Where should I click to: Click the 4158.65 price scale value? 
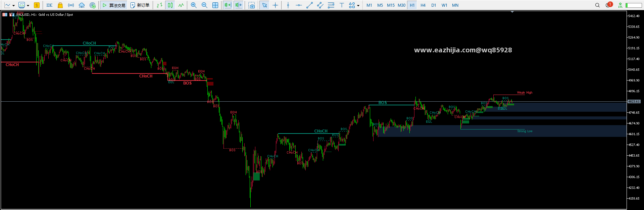click(634, 198)
